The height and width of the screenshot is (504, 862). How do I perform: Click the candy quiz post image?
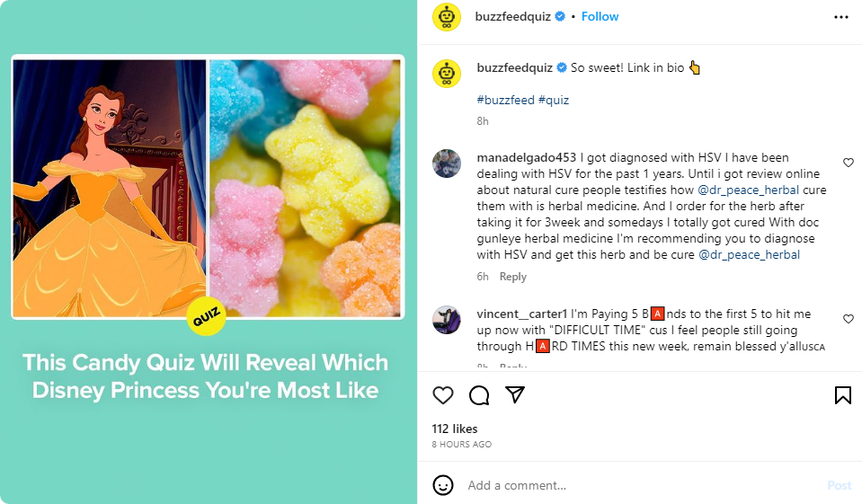pos(209,252)
